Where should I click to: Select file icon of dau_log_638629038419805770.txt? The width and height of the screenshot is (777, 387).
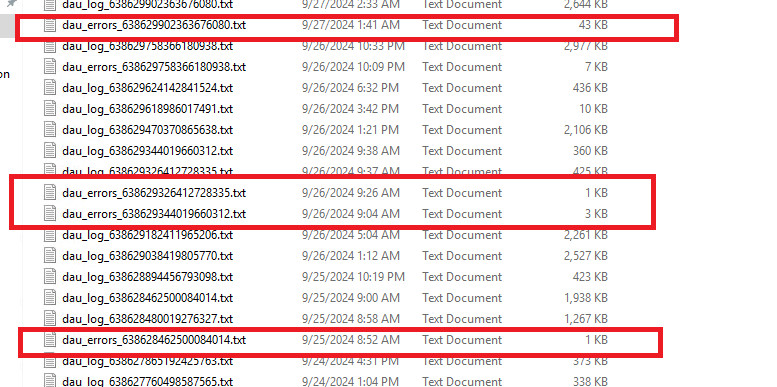click(50, 256)
